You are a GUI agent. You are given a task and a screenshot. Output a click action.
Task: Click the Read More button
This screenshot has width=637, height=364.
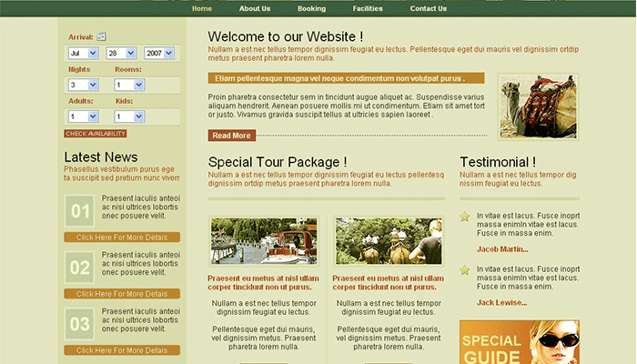231,136
